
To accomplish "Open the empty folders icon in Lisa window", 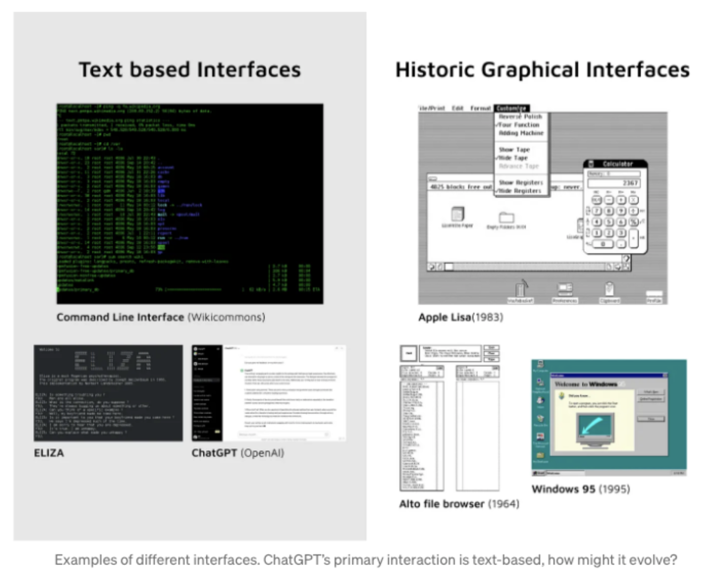I will (x=506, y=218).
